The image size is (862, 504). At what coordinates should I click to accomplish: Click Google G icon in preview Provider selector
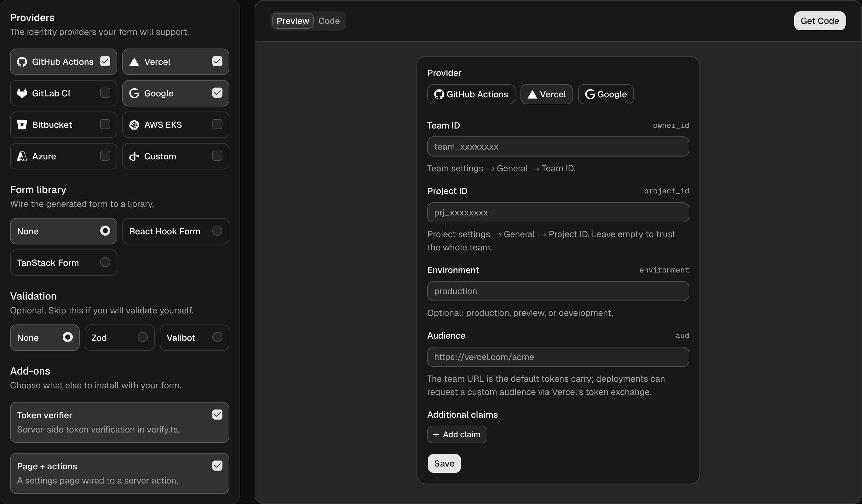(x=590, y=94)
